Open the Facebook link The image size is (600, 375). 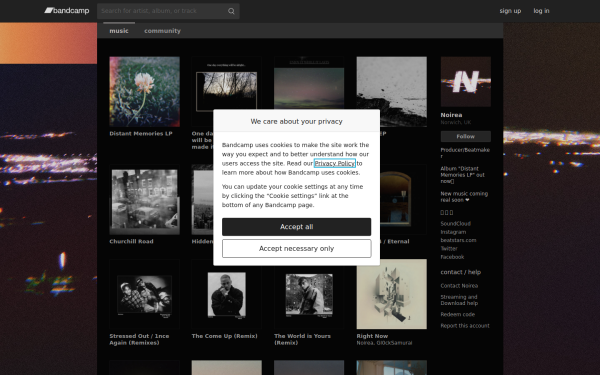click(452, 257)
